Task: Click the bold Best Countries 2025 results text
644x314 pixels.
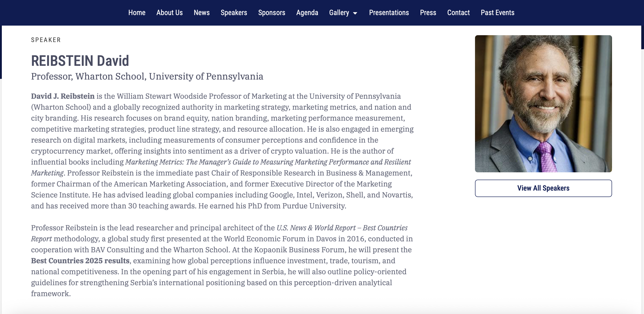Action: (80, 261)
